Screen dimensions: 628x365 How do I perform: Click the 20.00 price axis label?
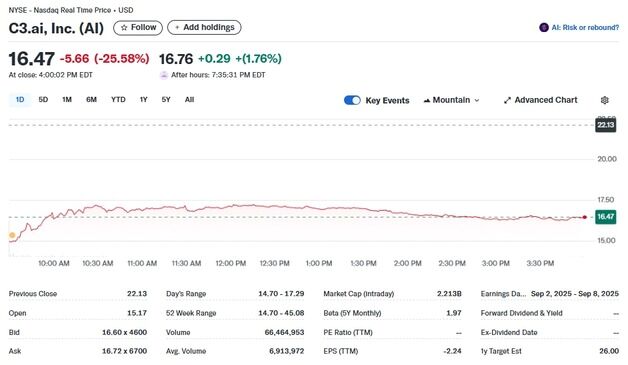[607, 159]
